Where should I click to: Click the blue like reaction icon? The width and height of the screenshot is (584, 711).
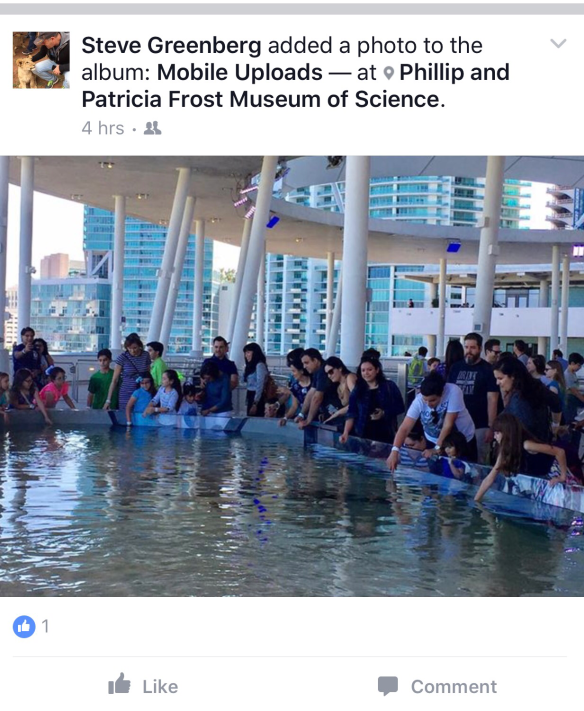click(24, 627)
